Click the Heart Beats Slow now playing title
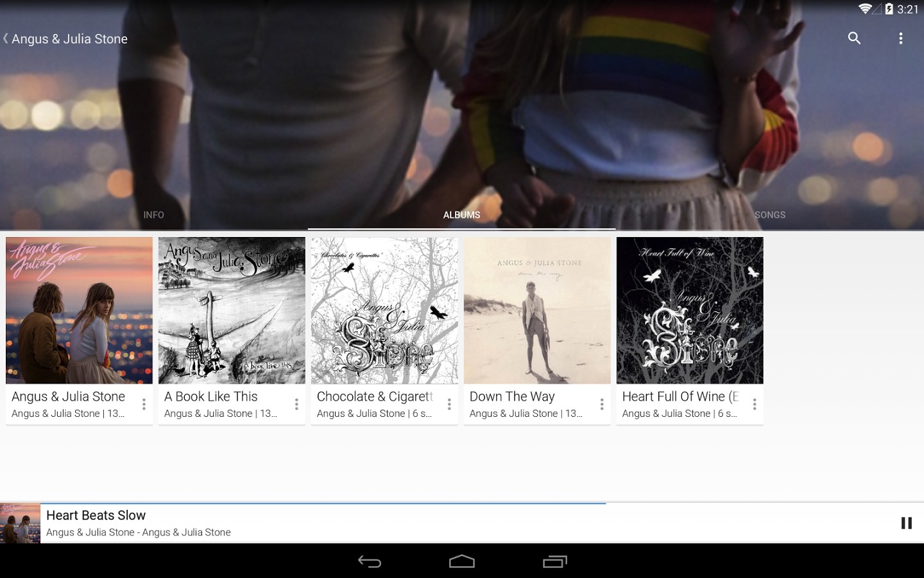The width and height of the screenshot is (924, 578). [x=96, y=516]
